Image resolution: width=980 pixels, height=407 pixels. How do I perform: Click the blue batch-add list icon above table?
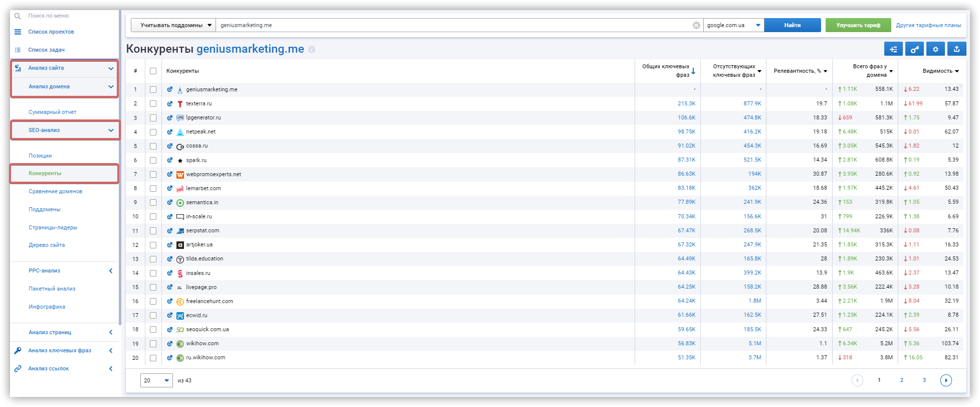pos(893,49)
